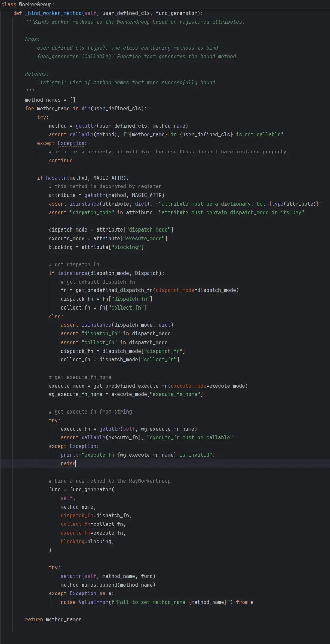Click bare "raise" on the highlighted line
Image resolution: width=330 pixels, height=644 pixels.
pyautogui.click(x=68, y=463)
